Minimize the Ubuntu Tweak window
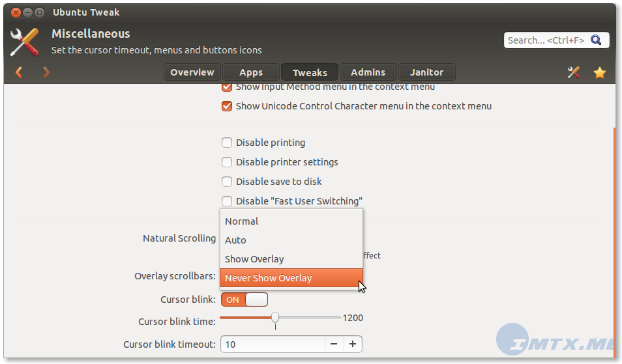The image size is (622, 364). (x=27, y=12)
